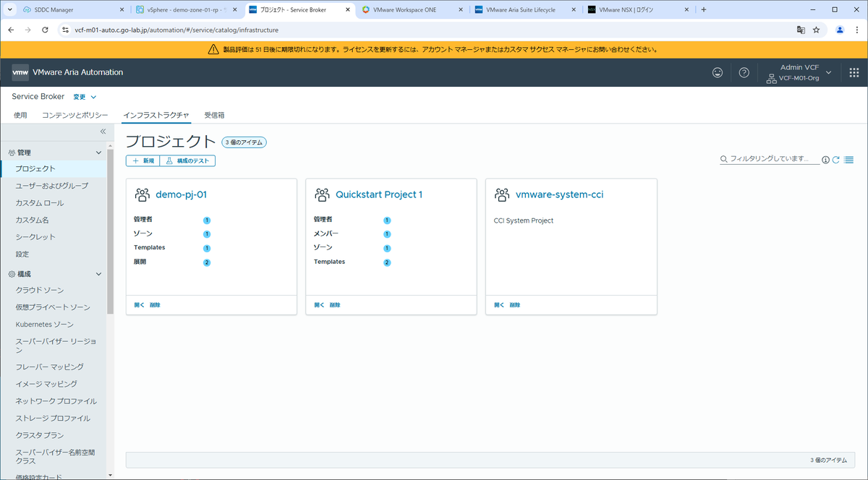
Task: Click the 新規 button
Action: [x=142, y=160]
